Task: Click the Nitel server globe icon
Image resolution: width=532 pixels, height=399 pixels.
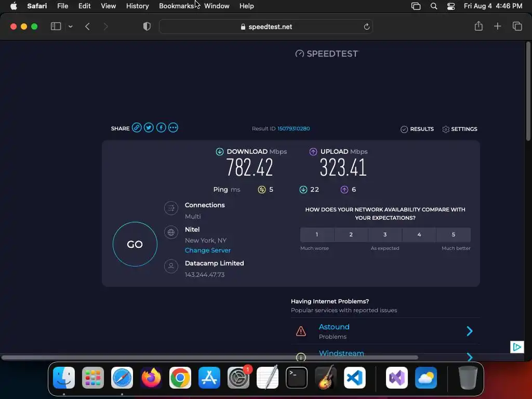Action: [x=171, y=232]
